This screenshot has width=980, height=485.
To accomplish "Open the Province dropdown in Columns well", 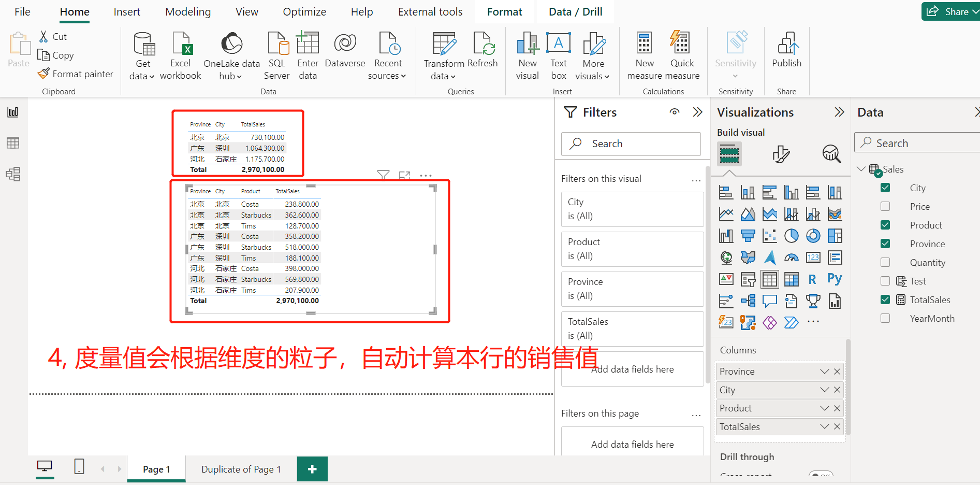I will click(x=823, y=371).
